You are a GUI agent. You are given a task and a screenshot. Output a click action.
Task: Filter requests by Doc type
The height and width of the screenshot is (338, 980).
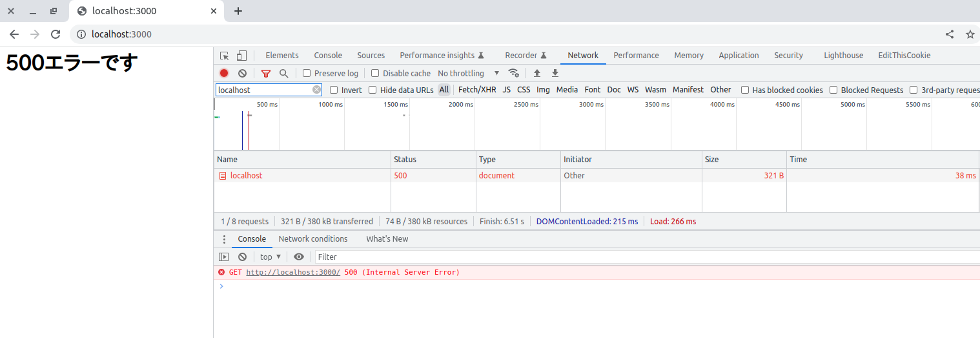tap(614, 90)
